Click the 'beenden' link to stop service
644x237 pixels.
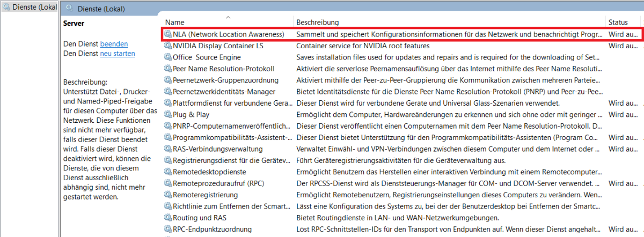(114, 44)
